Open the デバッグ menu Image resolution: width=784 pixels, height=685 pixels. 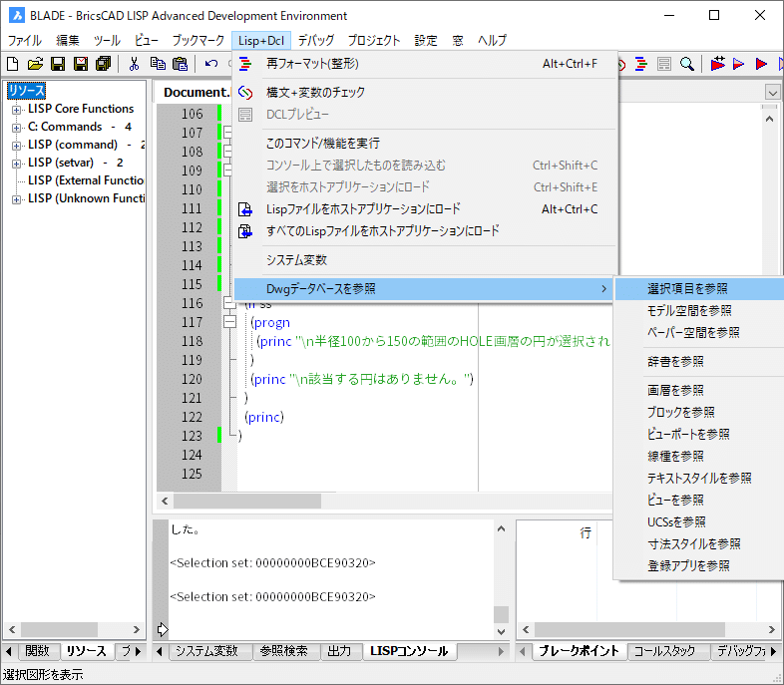pyautogui.click(x=315, y=40)
